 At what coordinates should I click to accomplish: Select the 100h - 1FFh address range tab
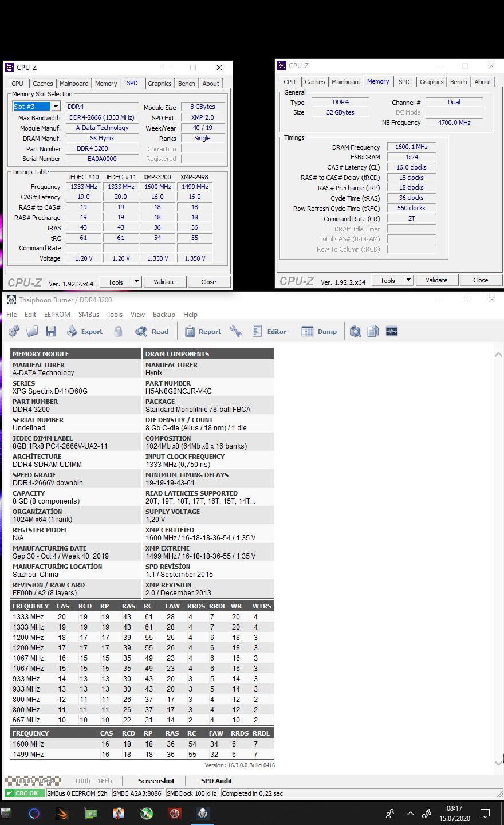tap(93, 781)
